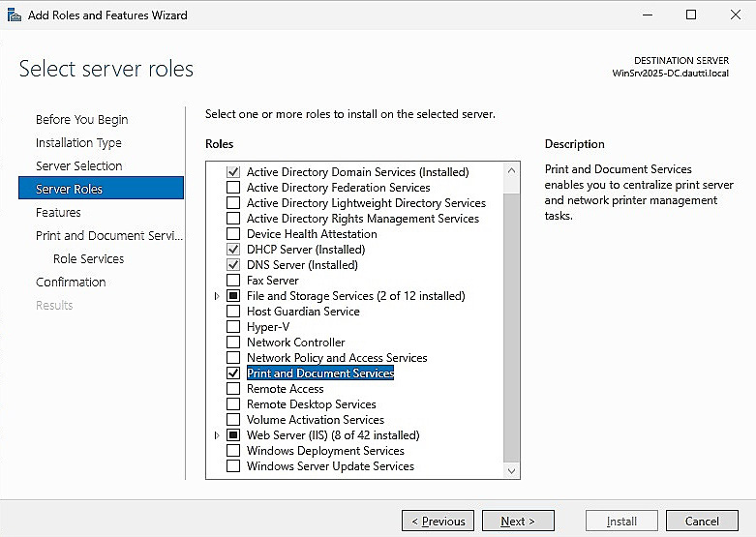Uncheck the Print and Document Services checkbox
Image resolution: width=756 pixels, height=537 pixels.
point(233,373)
